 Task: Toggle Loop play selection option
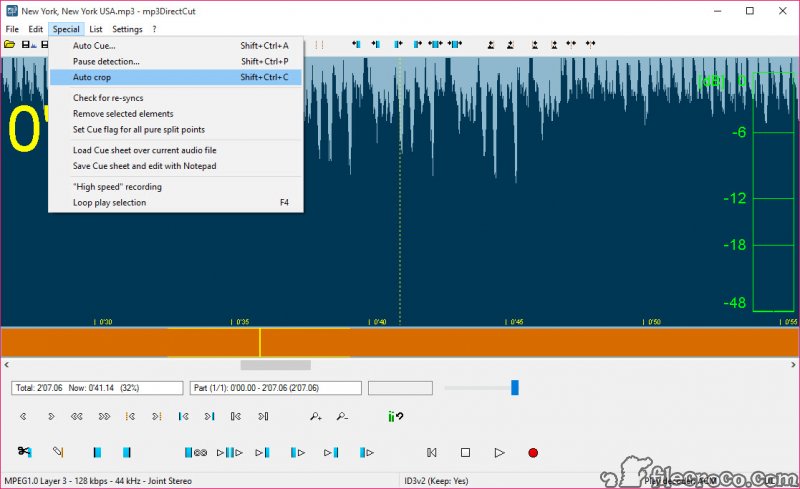(x=109, y=203)
